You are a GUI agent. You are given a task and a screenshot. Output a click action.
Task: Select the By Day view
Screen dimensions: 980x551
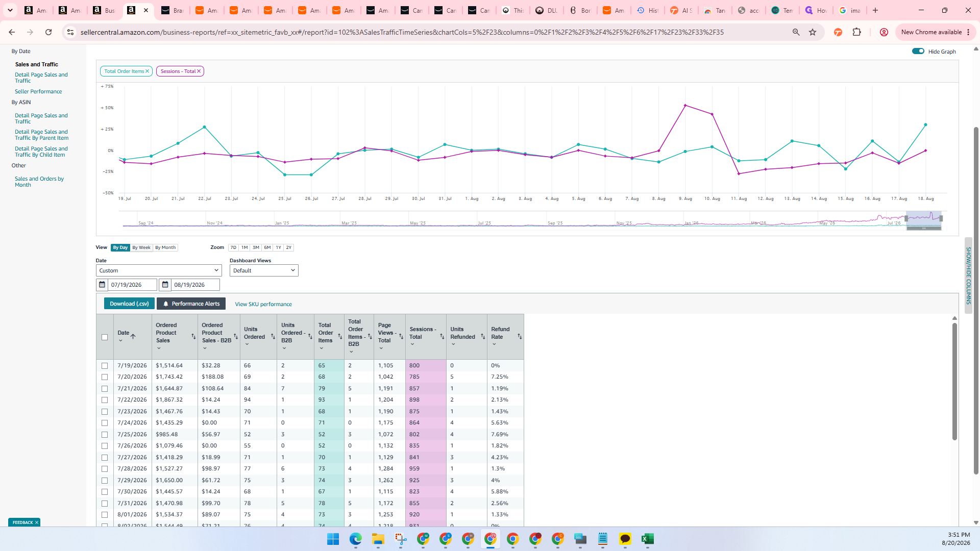point(120,247)
